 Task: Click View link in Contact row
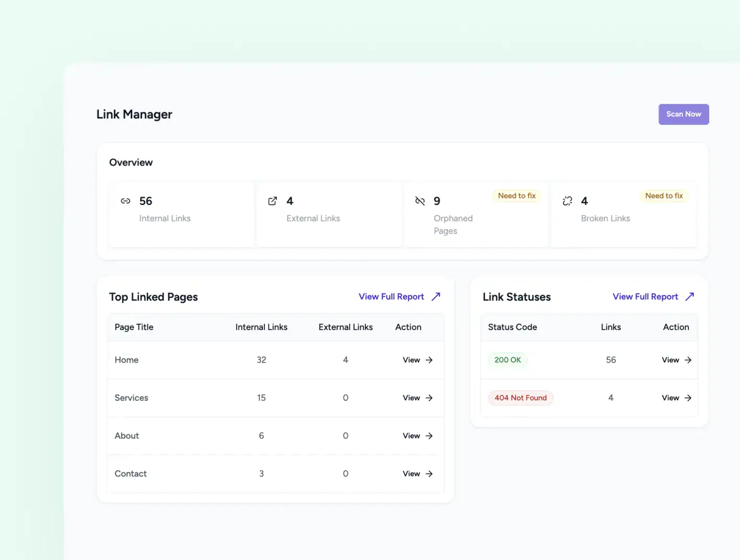(411, 474)
